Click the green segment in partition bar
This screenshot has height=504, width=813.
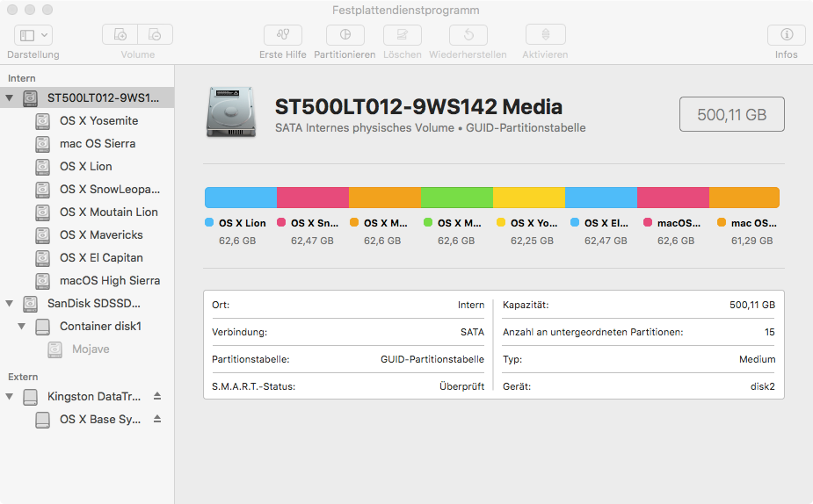pos(457,198)
